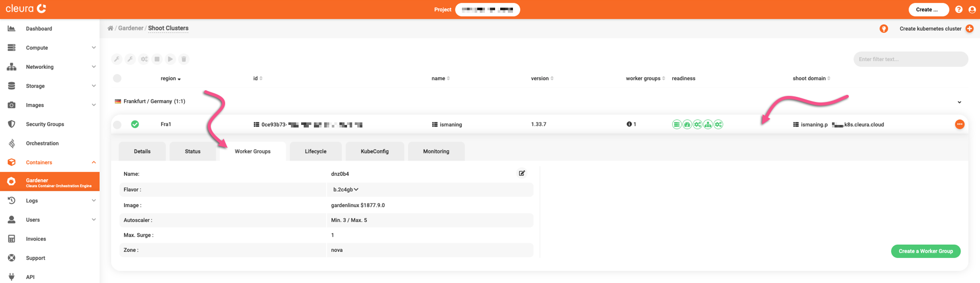The height and width of the screenshot is (283, 980).
Task: Select the Worker Groups tab
Action: (x=253, y=151)
